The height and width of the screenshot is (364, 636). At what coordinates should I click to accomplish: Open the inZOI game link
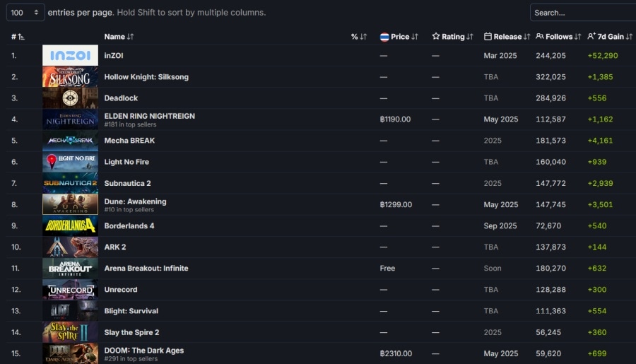pyautogui.click(x=114, y=56)
